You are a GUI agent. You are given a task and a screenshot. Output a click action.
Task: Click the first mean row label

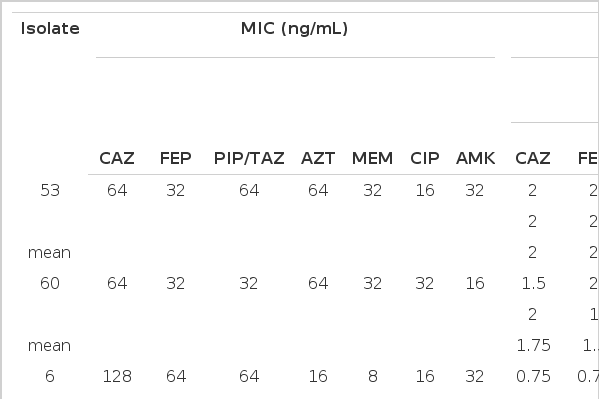(x=50, y=253)
